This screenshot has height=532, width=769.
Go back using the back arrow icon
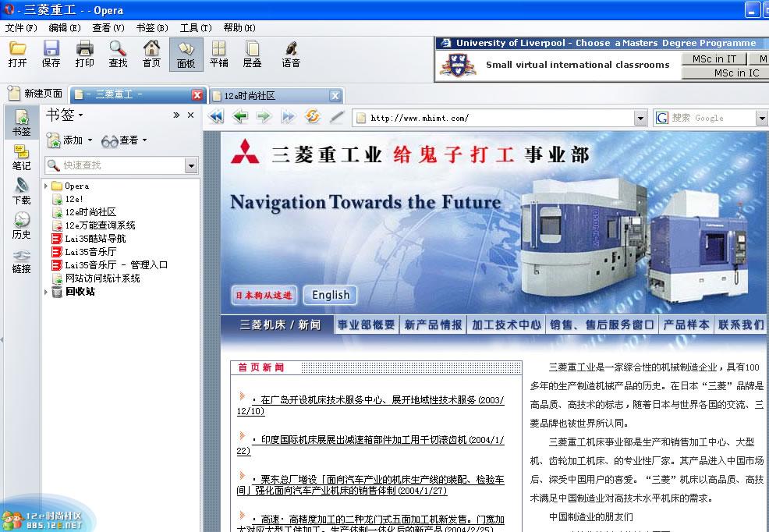[240, 117]
